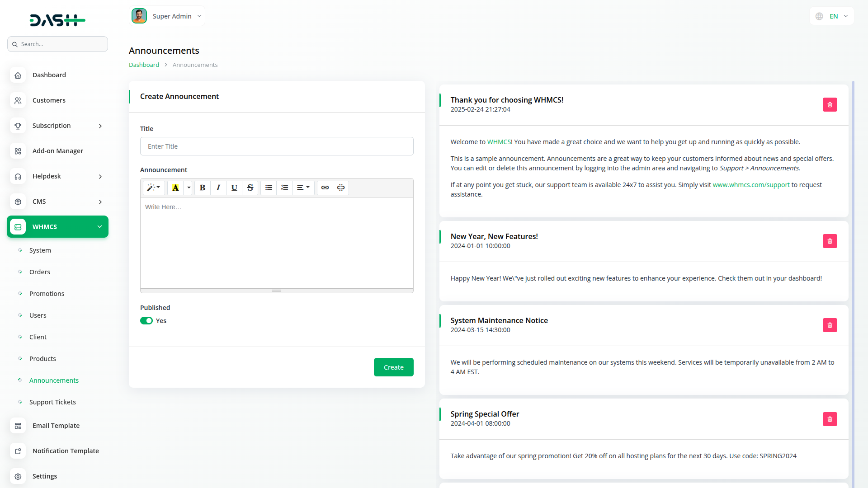Open the text color dropdown arrow
The height and width of the screenshot is (488, 868).
189,188
